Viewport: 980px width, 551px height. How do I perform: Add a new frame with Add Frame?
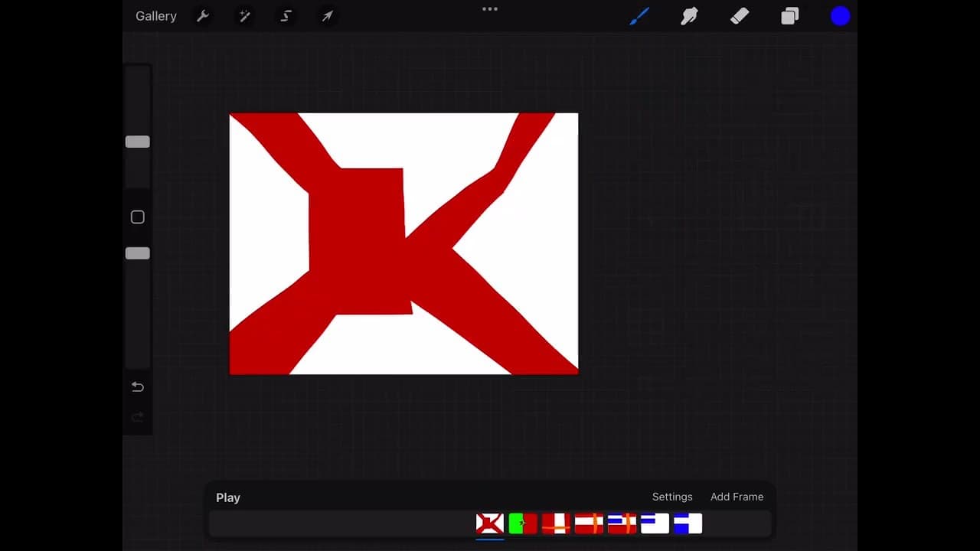click(737, 497)
